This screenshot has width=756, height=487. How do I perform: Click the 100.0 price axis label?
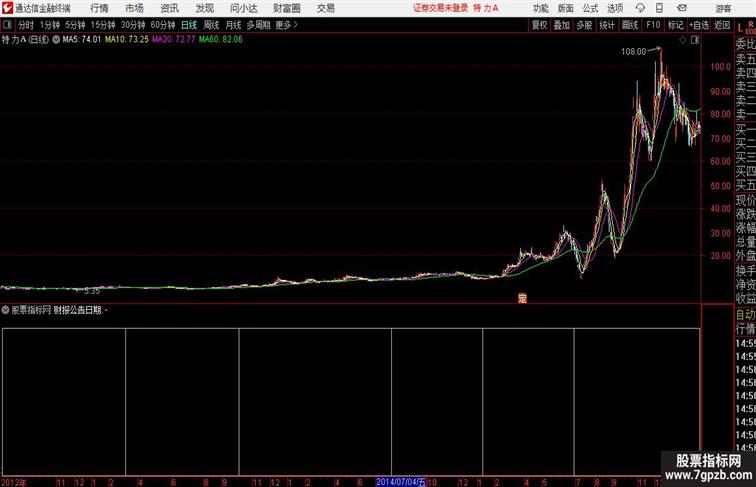click(x=721, y=67)
